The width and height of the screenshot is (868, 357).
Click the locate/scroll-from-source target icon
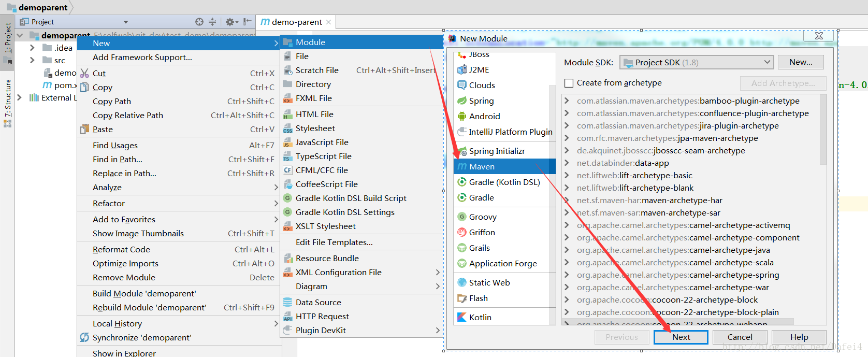point(199,22)
